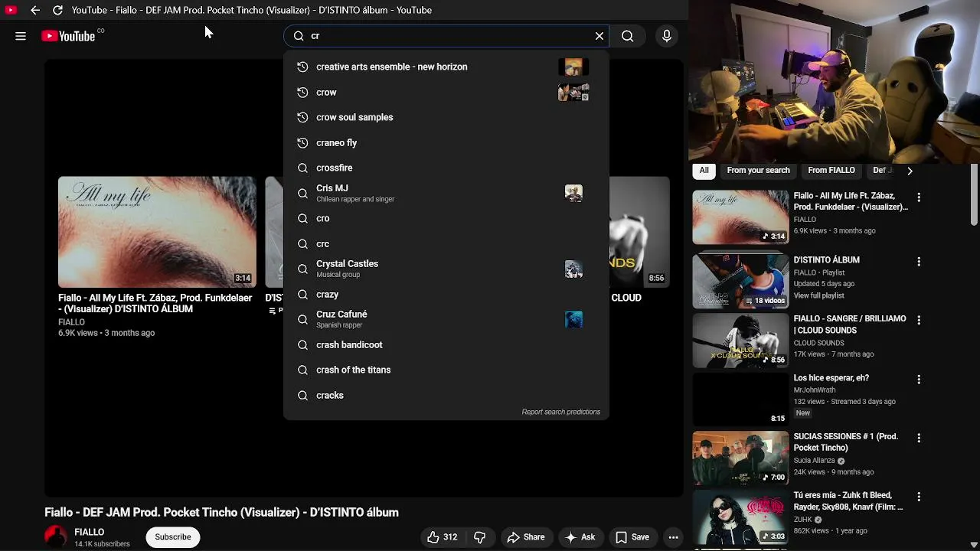Subscribe to the FIALLO channel
This screenshot has height=551, width=980.
click(173, 537)
